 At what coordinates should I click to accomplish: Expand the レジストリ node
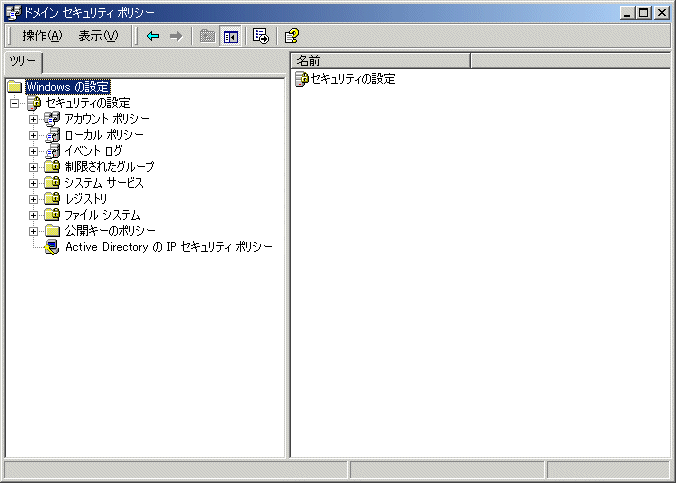(33, 199)
